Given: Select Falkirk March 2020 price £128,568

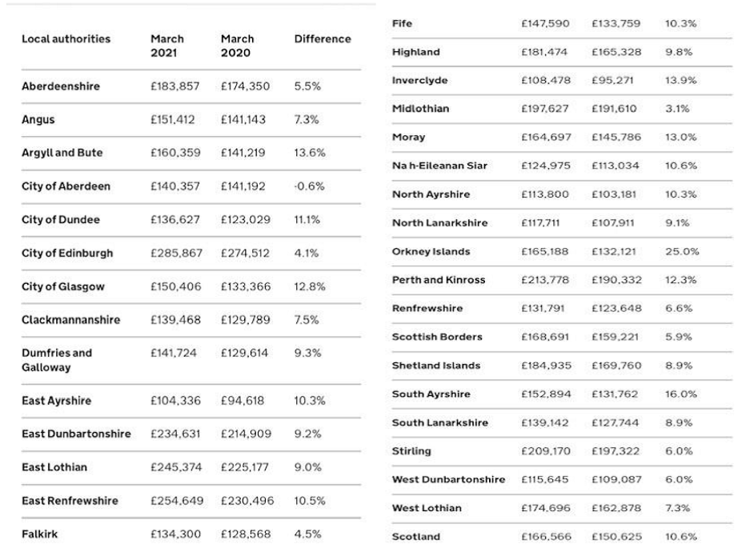Looking at the screenshot, I should 246,534.
